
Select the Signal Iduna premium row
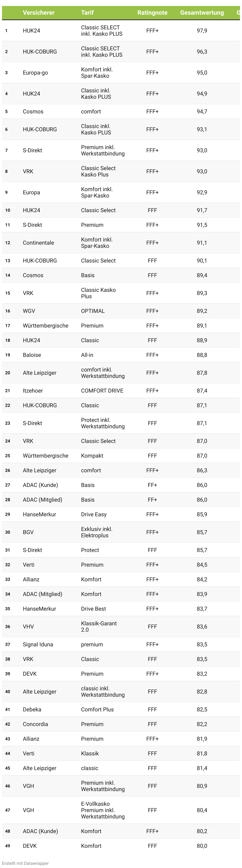point(121,644)
